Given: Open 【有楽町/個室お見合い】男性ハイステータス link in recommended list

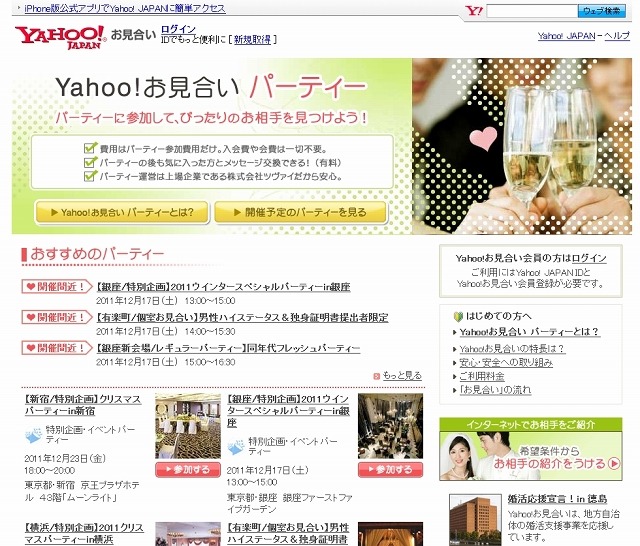Looking at the screenshot, I should click(x=242, y=317).
